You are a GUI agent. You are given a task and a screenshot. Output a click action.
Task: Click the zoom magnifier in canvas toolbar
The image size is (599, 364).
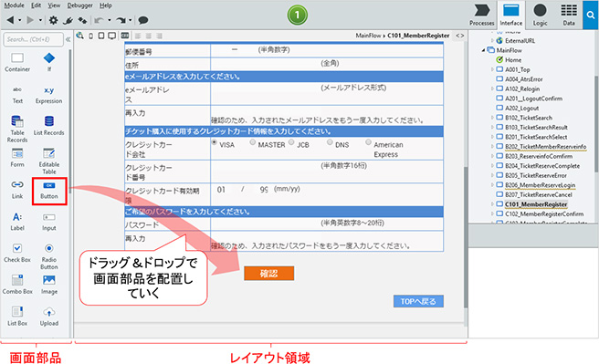(x=79, y=36)
